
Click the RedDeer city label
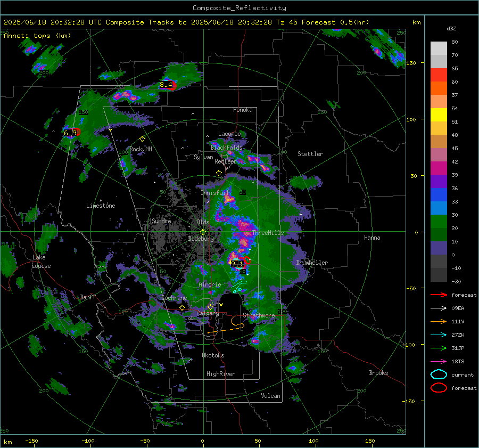click(x=226, y=161)
